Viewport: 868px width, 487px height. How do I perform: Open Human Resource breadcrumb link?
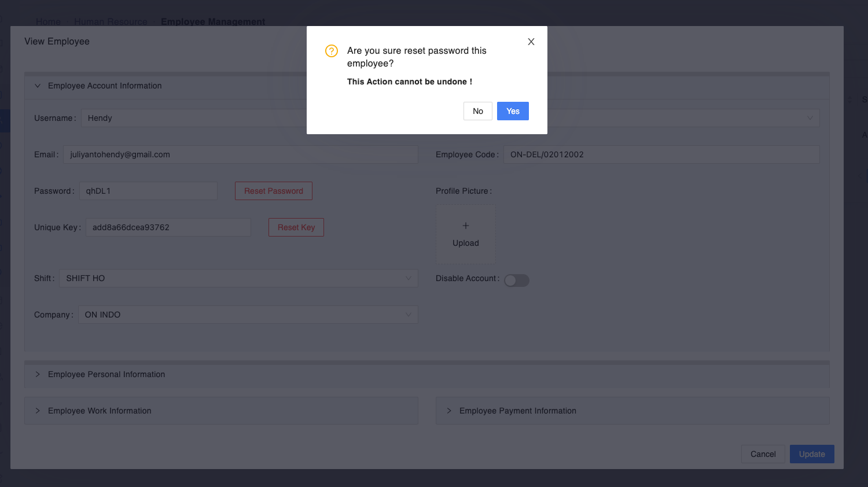(111, 22)
